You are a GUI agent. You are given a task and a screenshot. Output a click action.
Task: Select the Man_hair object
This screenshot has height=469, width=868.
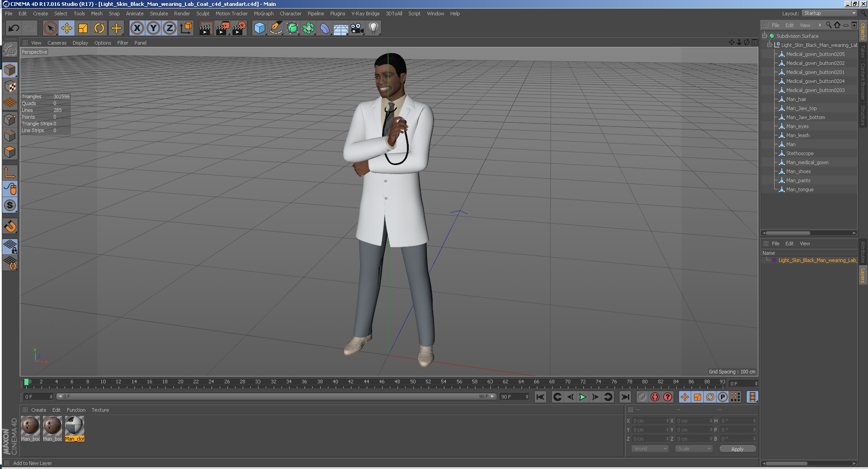pyautogui.click(x=796, y=99)
